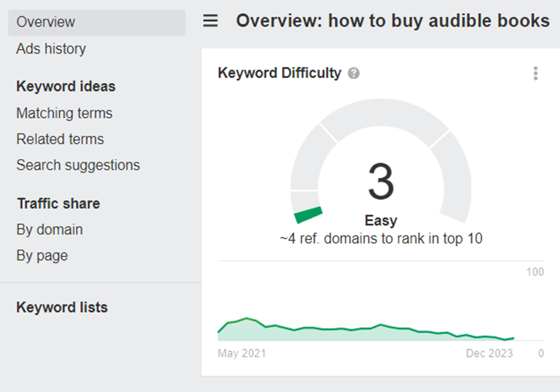Open the Keyword Difficulty card three-dot menu
This screenshot has width=560, height=392.
[x=535, y=73]
